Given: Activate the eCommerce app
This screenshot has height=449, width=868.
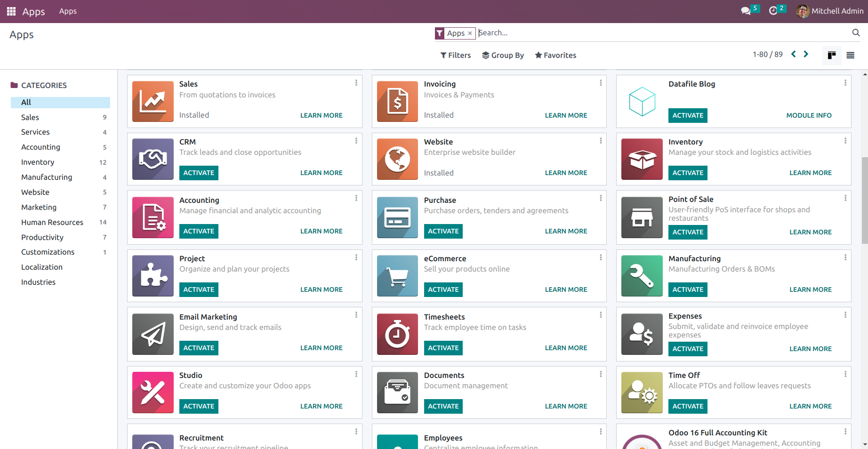Looking at the screenshot, I should (x=443, y=289).
